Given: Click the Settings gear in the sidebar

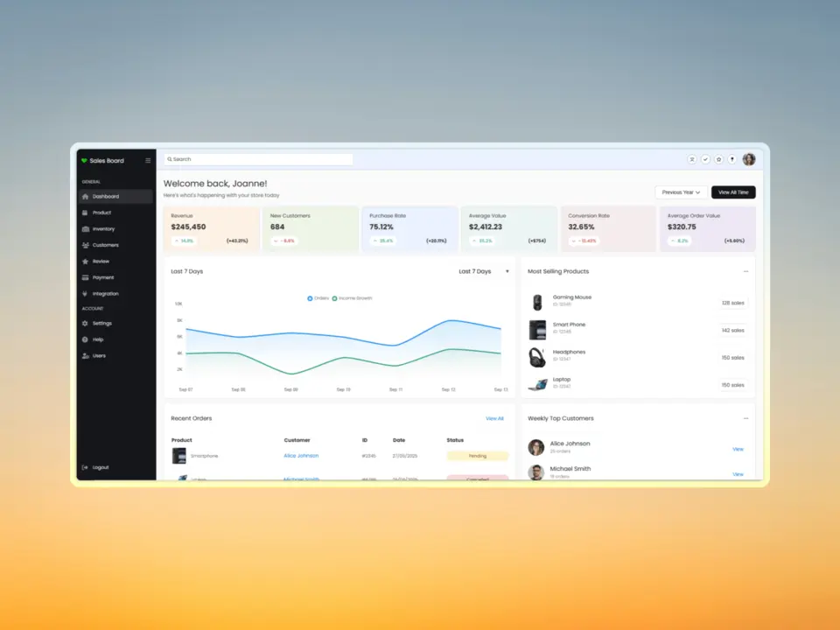Looking at the screenshot, I should pyautogui.click(x=85, y=323).
